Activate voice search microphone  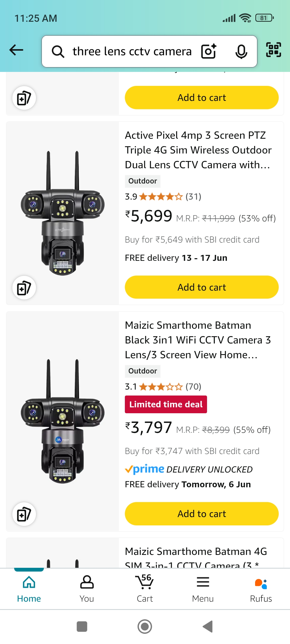click(x=241, y=51)
